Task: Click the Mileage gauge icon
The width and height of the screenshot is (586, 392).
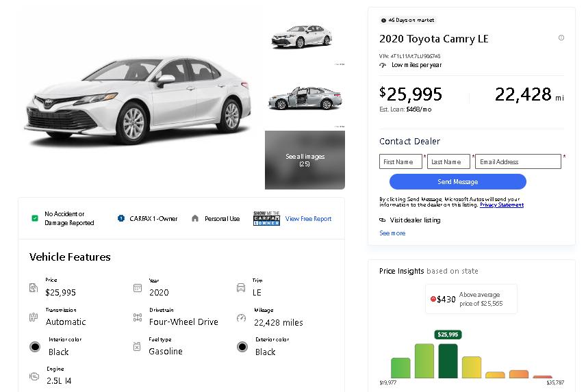Action: (241, 318)
